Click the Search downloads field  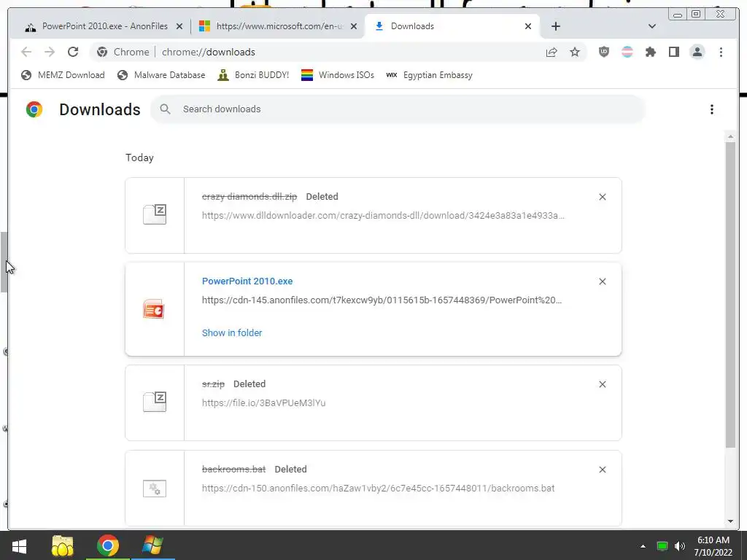pyautogui.click(x=398, y=109)
